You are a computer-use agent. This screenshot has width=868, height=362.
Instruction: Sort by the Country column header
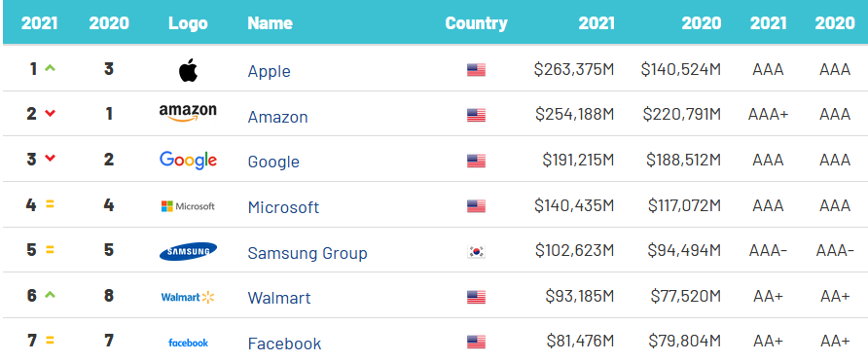tap(476, 23)
